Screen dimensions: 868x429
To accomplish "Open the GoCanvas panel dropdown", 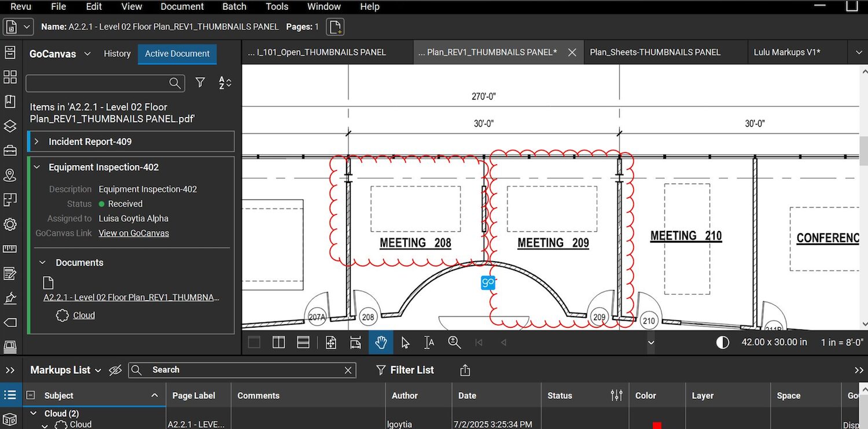I will [87, 53].
